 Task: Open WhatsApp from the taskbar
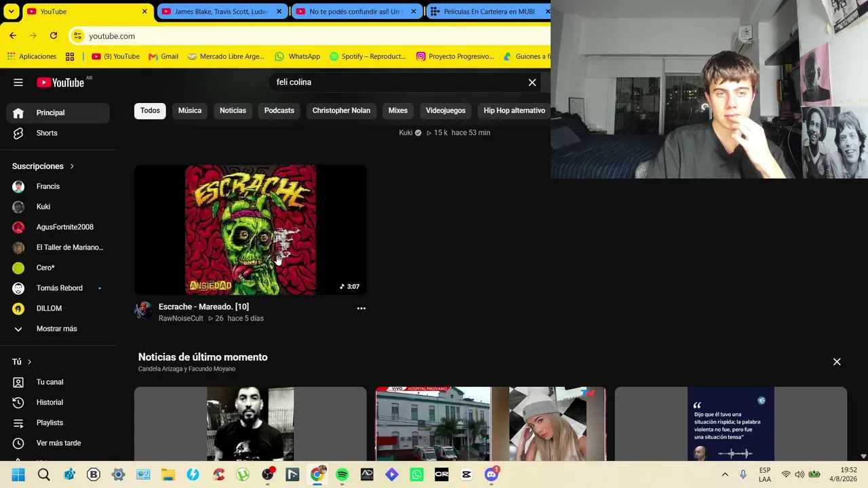tap(417, 475)
